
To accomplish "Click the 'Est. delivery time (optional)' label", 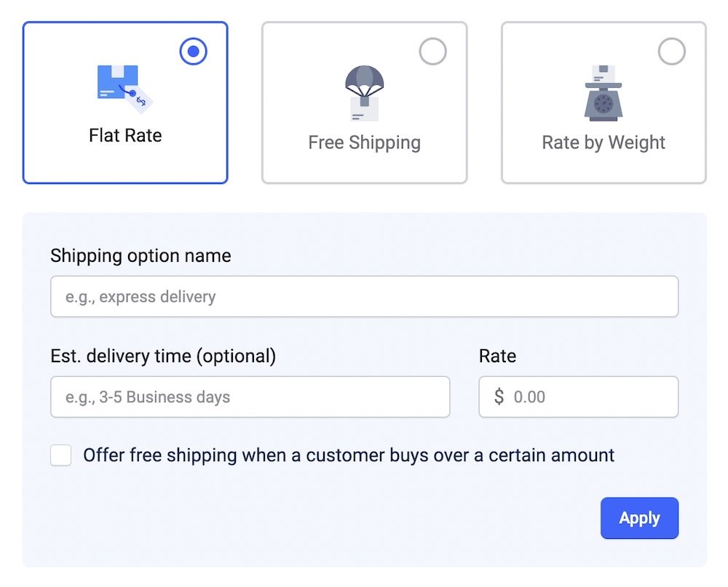I will (x=163, y=356).
